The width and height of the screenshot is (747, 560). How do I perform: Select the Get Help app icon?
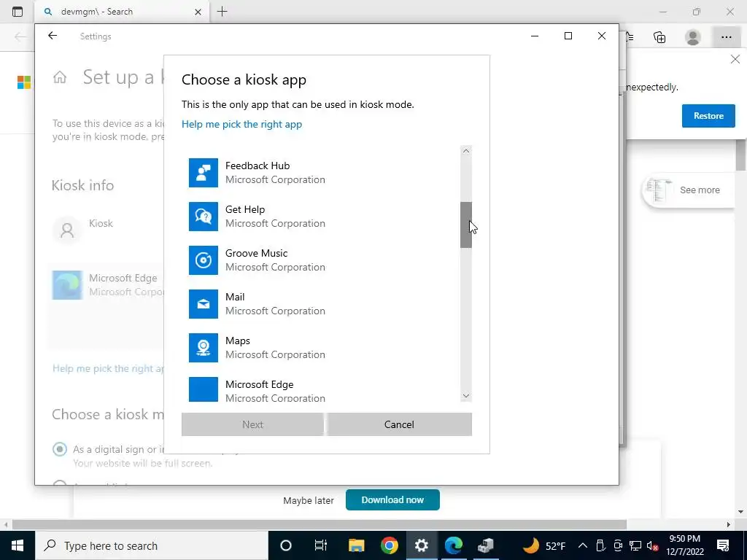[x=204, y=217]
